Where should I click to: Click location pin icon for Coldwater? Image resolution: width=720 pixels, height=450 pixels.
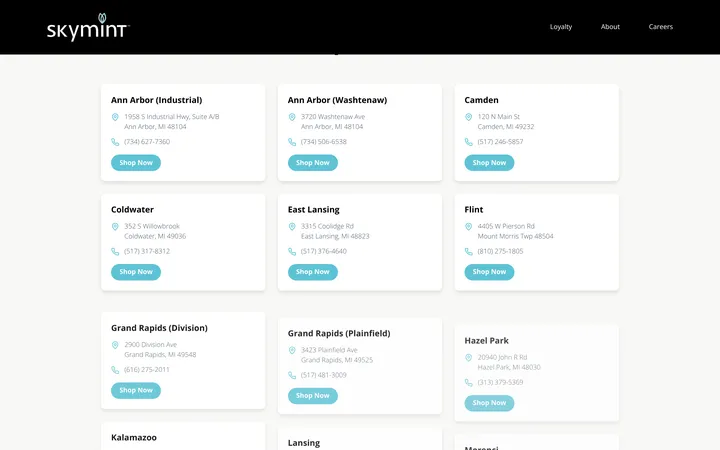(x=115, y=227)
